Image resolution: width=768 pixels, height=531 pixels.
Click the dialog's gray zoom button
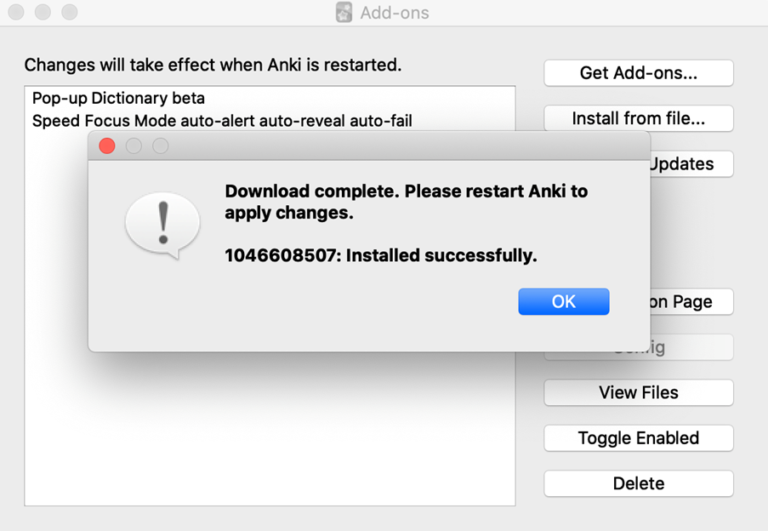click(x=161, y=146)
